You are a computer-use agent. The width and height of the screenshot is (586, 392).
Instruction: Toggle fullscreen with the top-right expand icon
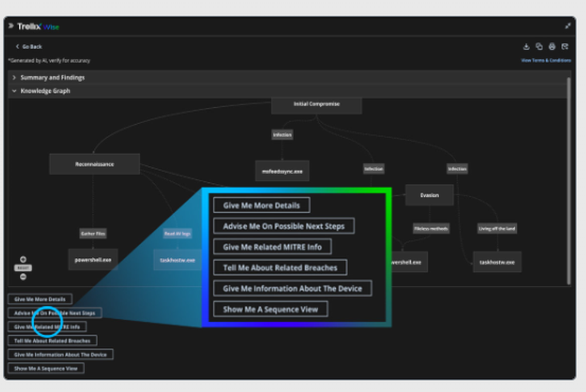[568, 26]
